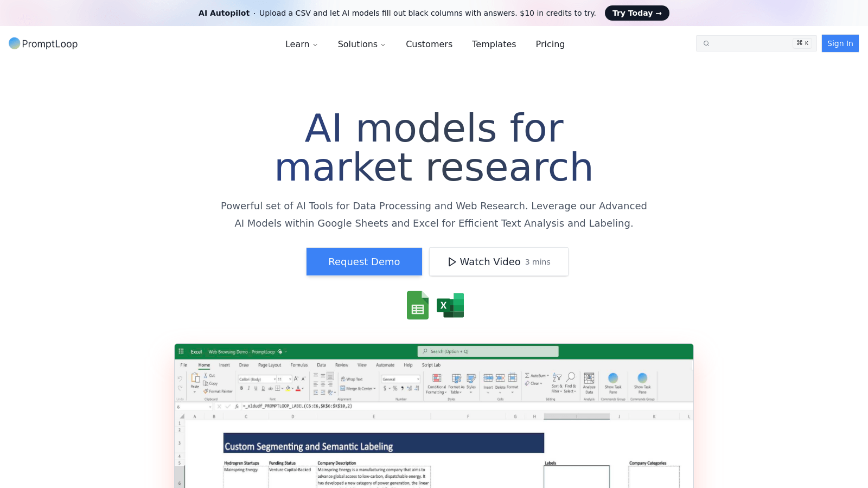Click AutoSum in the Editing group

click(x=537, y=375)
